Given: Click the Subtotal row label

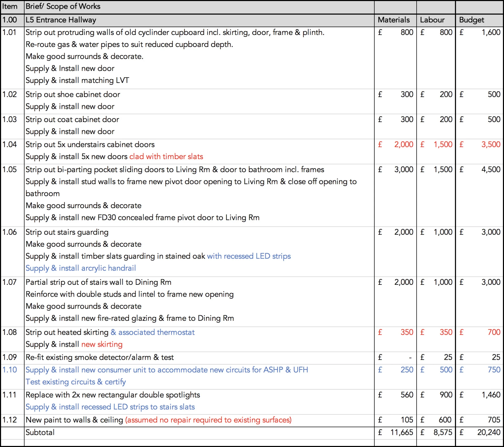Looking at the screenshot, I should point(40,432).
